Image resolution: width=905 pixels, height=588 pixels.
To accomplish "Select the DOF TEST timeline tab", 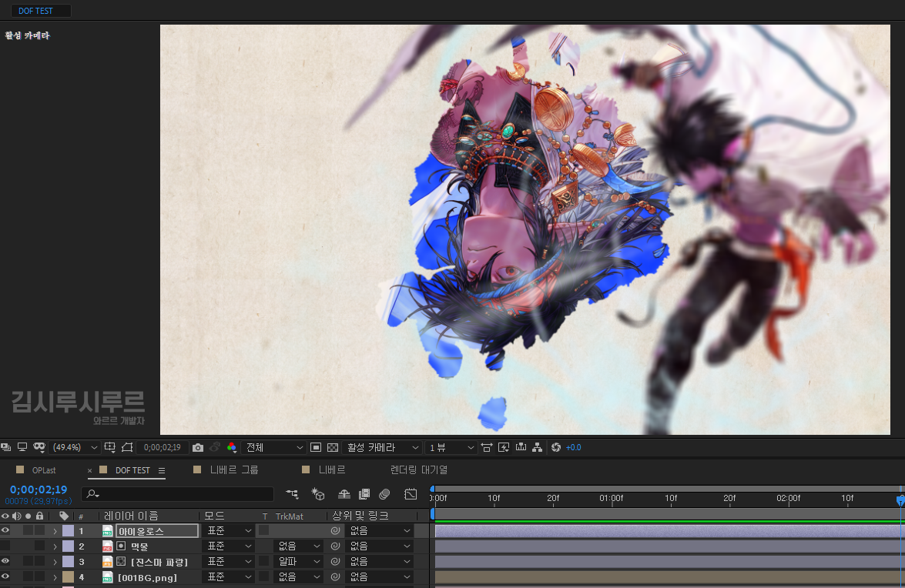I will pyautogui.click(x=132, y=470).
